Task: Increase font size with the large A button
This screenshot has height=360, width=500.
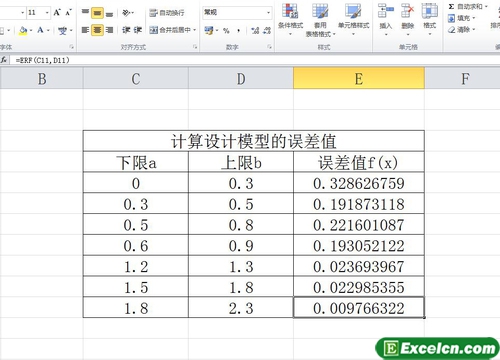Action: 57,13
